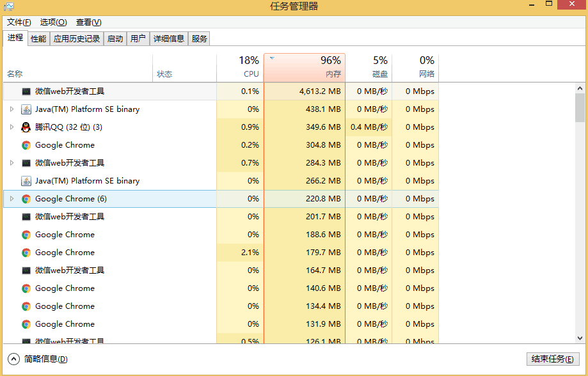Click icon of the 4,613.2 MB 微信web开发者工具 process
Viewport: 588px width, 376px height.
(26, 91)
